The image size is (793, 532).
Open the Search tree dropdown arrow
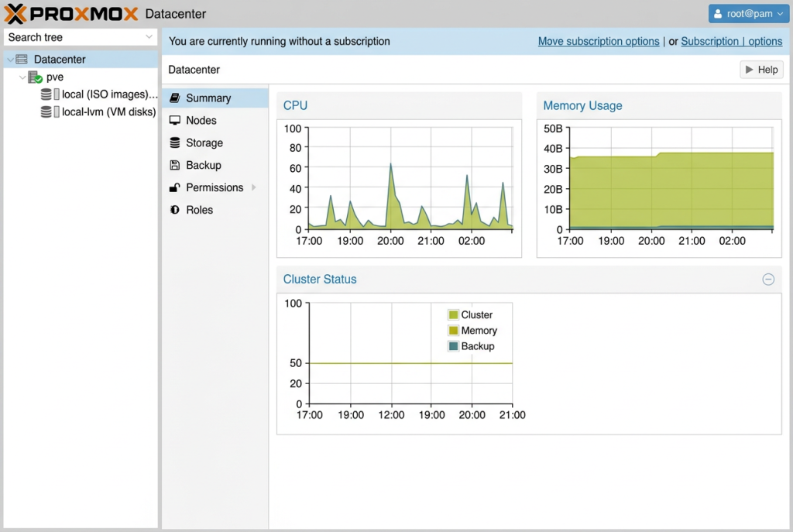(x=149, y=37)
